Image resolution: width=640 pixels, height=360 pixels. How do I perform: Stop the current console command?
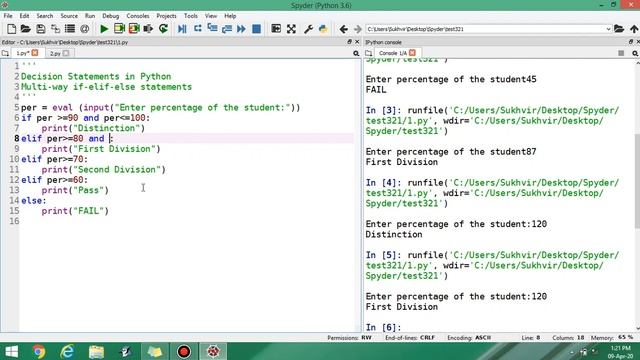pos(621,53)
